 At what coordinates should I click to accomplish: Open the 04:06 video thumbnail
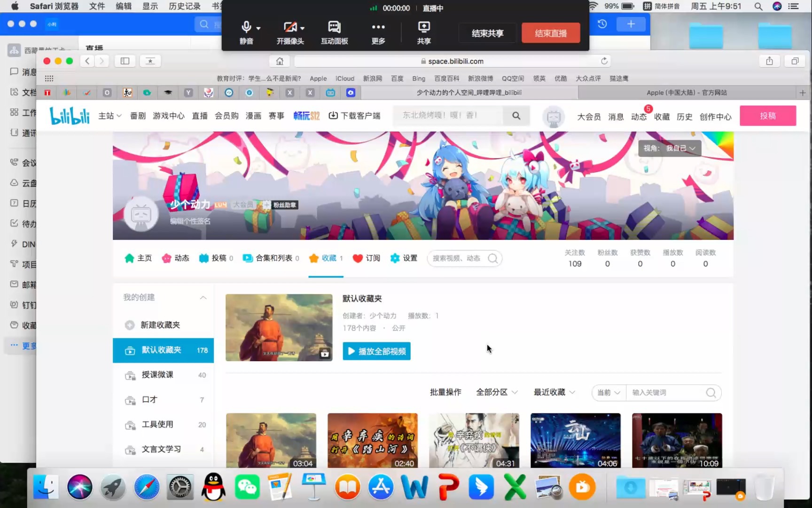coord(575,441)
